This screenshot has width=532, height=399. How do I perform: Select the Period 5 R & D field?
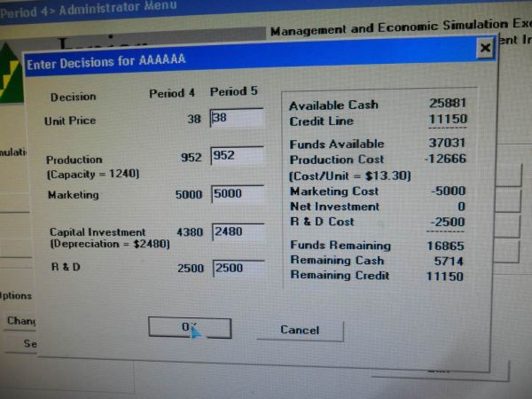coord(237,269)
